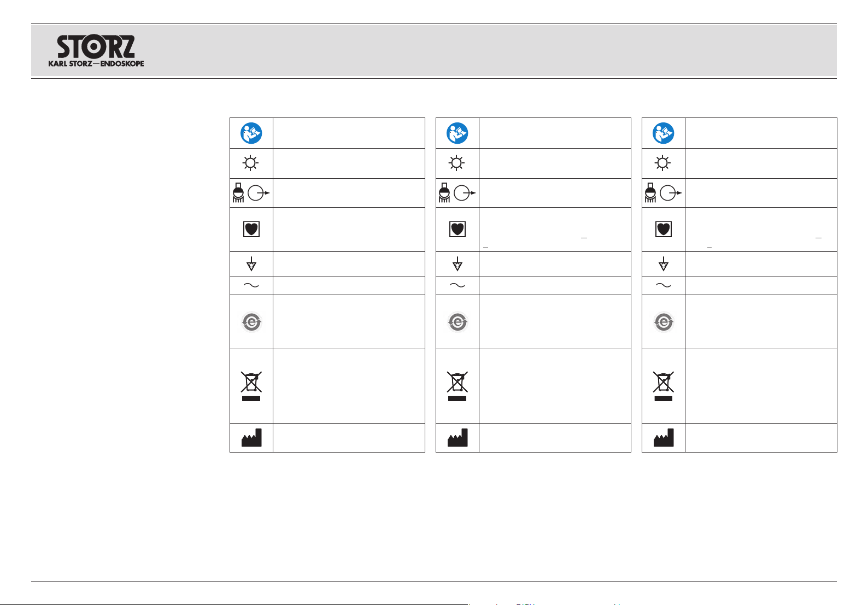Click the heart-in-square symbol in the middle table
Image resolution: width=868 pixels, height=605 pixels.
458,230
